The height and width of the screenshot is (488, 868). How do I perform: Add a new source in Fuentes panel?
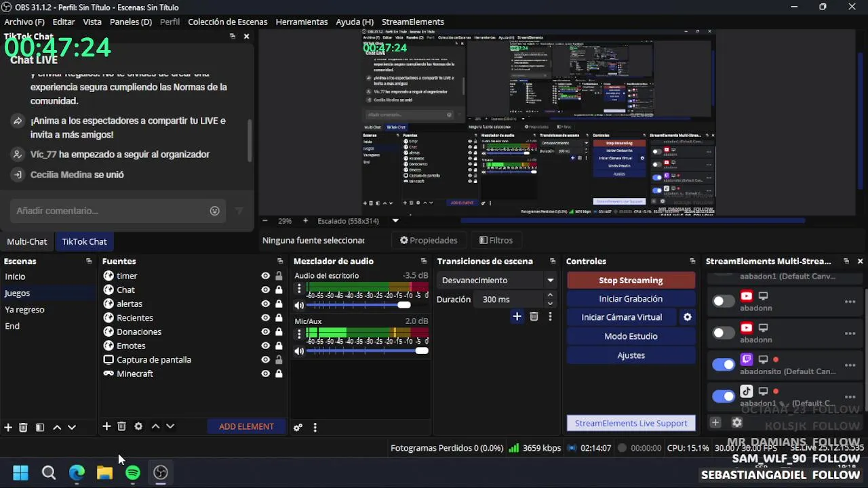tap(106, 426)
